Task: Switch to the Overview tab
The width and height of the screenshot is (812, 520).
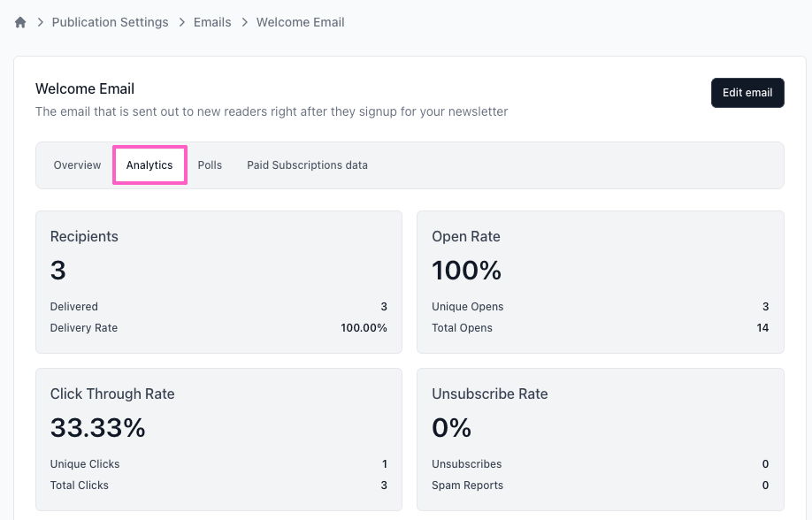Action: [77, 165]
